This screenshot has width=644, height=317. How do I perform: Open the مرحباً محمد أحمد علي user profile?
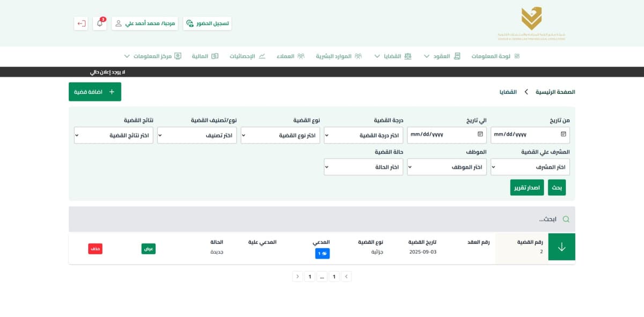coord(145,24)
